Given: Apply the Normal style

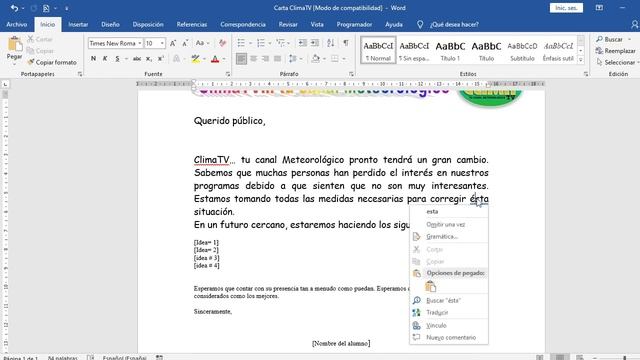Looking at the screenshot, I should tap(378, 50).
